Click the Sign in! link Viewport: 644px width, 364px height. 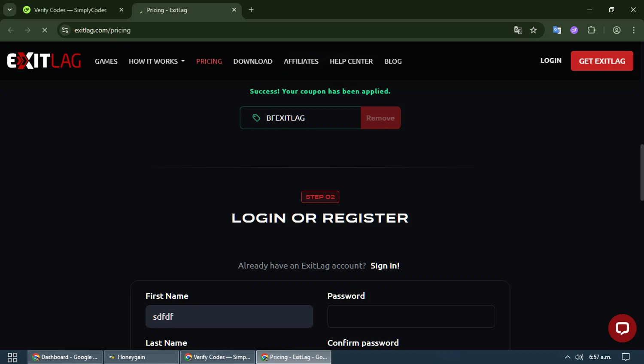[385, 266]
